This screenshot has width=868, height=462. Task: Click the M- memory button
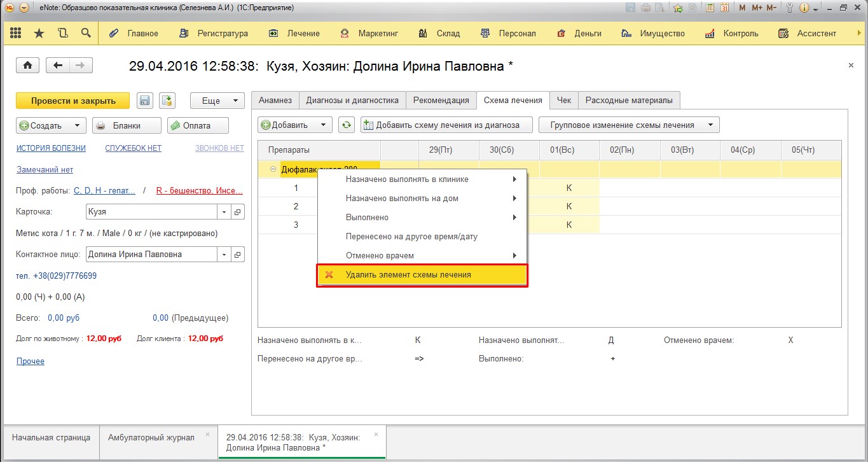771,8
